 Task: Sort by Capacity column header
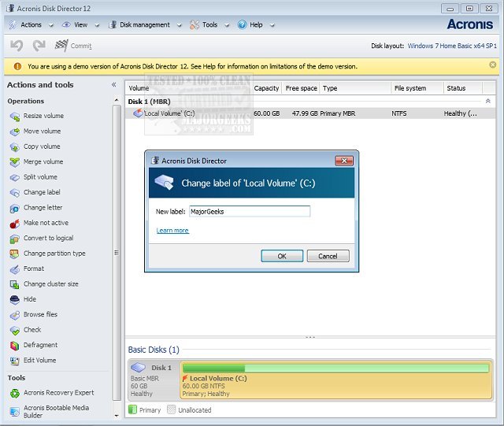tap(266, 88)
